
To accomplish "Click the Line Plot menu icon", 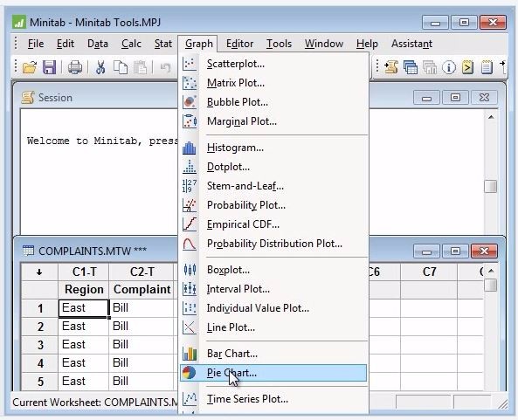I will point(190,327).
